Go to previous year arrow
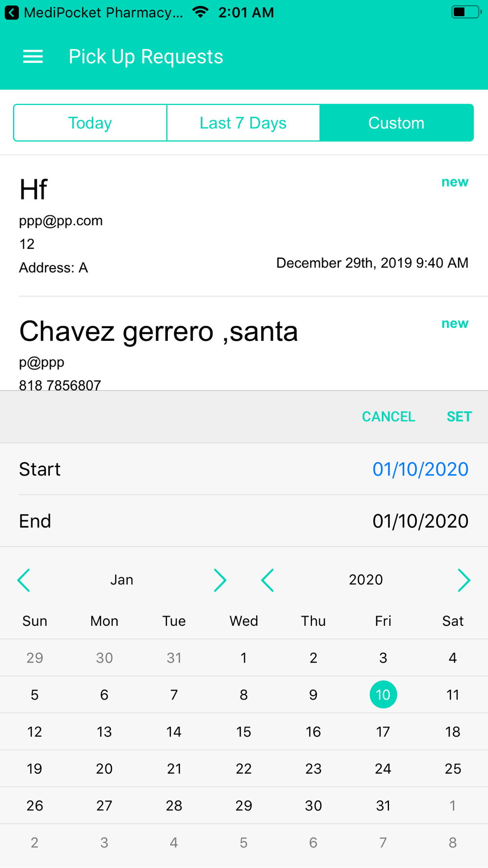Screen dimensions: 488x868 pyautogui.click(x=267, y=580)
